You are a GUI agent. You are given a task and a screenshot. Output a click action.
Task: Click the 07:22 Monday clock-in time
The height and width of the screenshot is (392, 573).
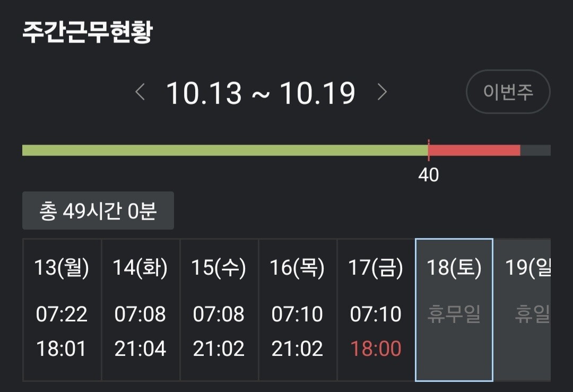[62, 314]
